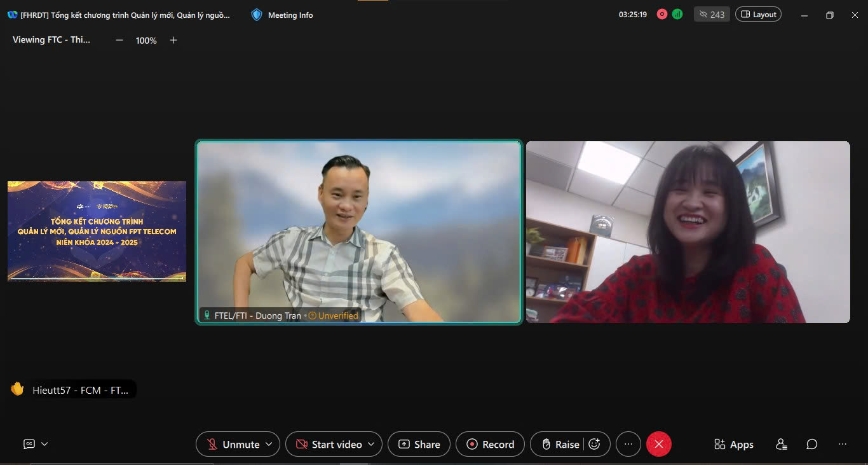Click the reactions smiley icon
868x465 pixels.
594,444
